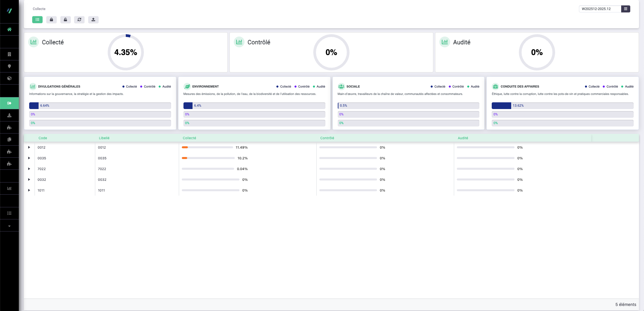Open the bar chart sidebar icon
This screenshot has width=644, height=311.
(9, 189)
